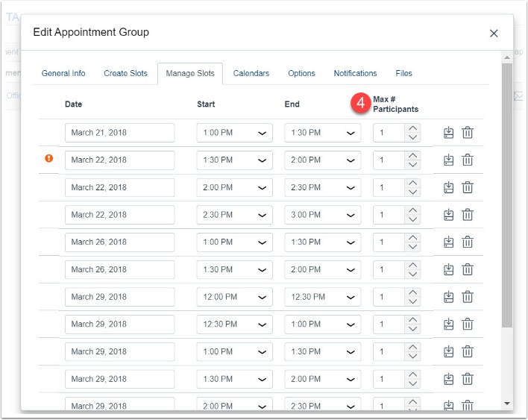Open End time dropdown showing 1:30 PM on March 21

[x=323, y=133]
